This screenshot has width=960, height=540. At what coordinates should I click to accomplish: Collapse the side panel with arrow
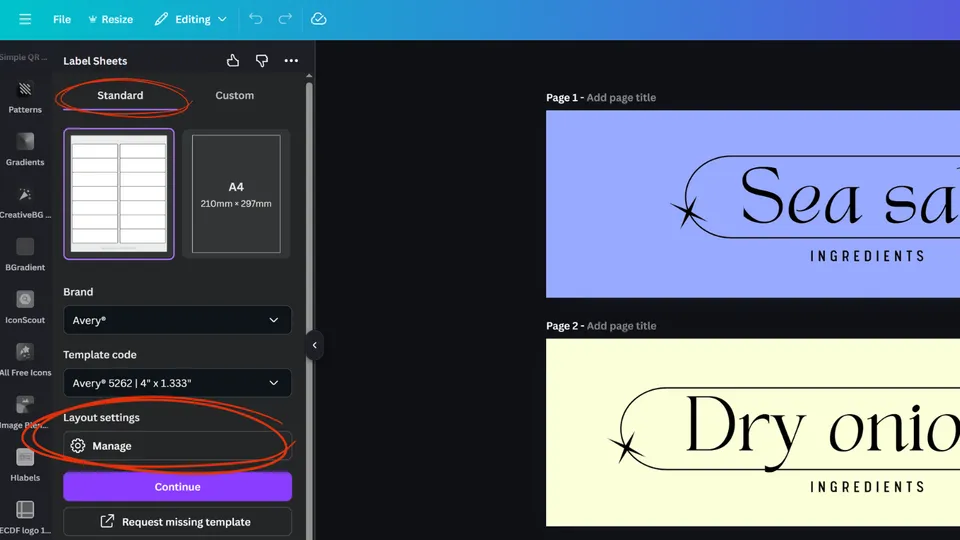[314, 345]
